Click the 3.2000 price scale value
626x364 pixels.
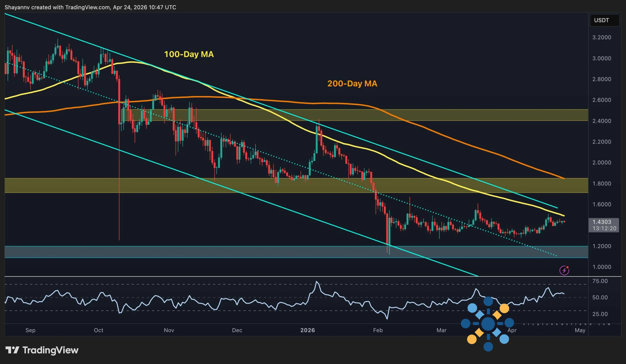[601, 37]
